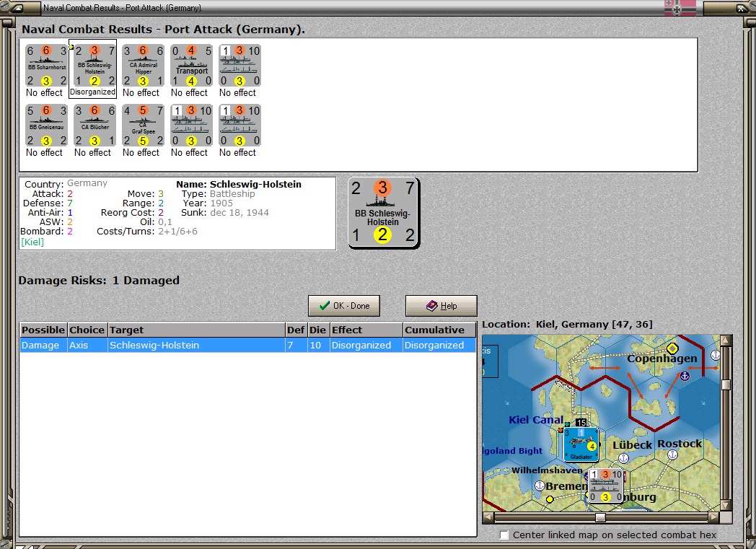This screenshot has height=549, width=756.
Task: Sort by the Target column header
Action: pos(196,330)
